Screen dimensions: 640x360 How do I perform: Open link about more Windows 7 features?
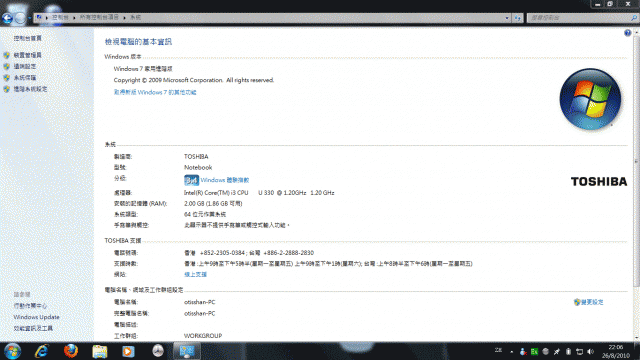(155, 92)
